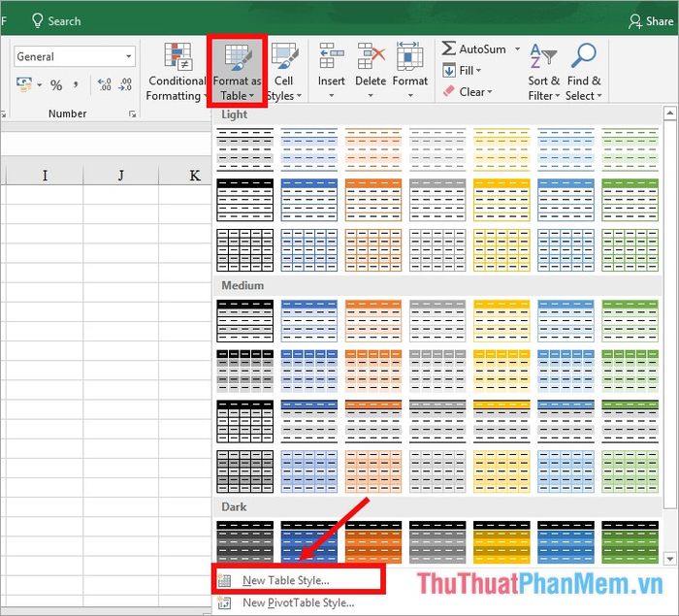Screen dimensions: 679x616
Task: Click the Share person icon
Action: point(635,20)
